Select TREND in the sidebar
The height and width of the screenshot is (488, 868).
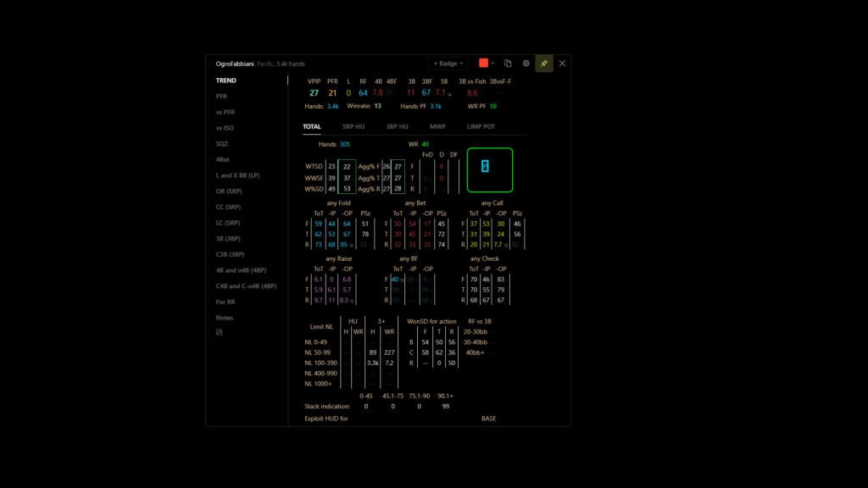click(x=226, y=80)
